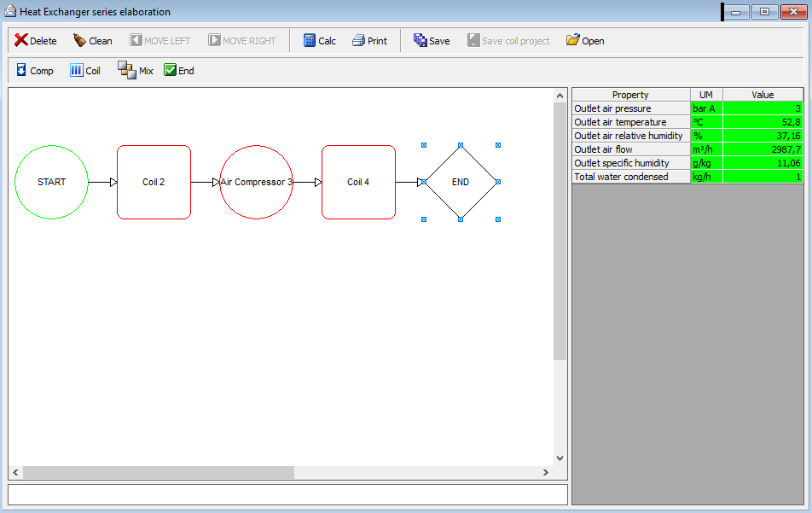Image resolution: width=812 pixels, height=513 pixels.
Task: Click the Clean brush icon
Action: (x=79, y=40)
